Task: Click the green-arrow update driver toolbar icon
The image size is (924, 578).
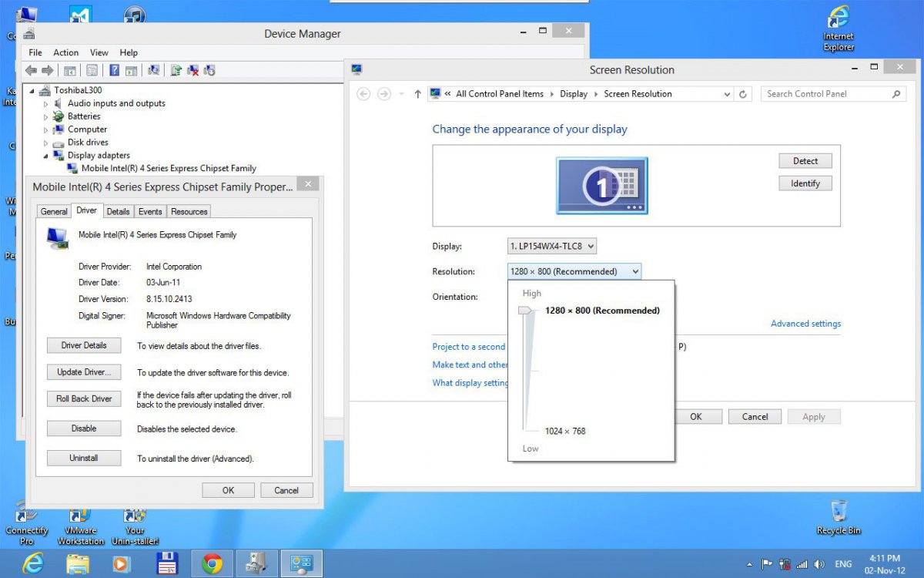Action: pos(176,70)
